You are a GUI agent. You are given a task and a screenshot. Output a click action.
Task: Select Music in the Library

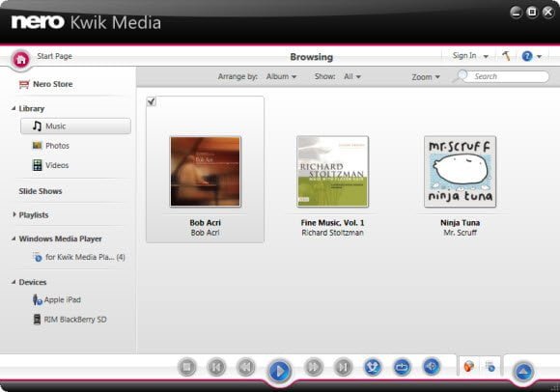pos(75,126)
